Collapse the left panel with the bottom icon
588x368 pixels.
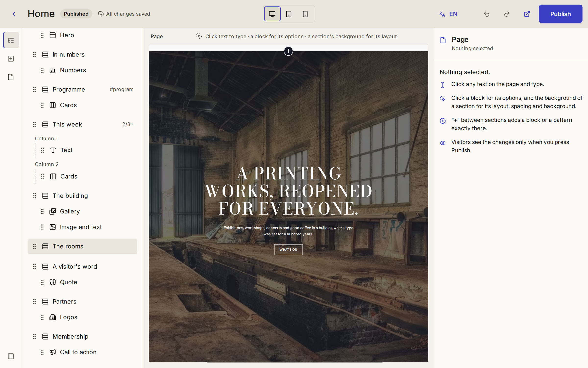point(11,356)
